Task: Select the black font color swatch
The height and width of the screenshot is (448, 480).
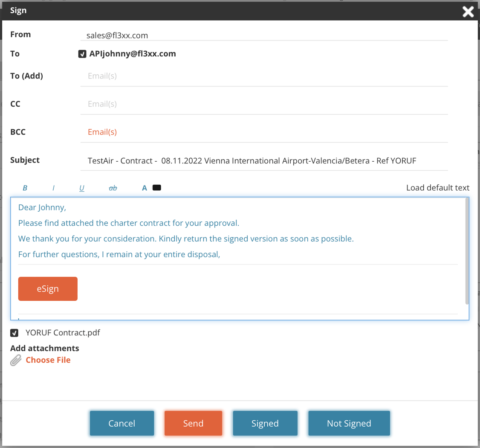Action: [x=156, y=187]
